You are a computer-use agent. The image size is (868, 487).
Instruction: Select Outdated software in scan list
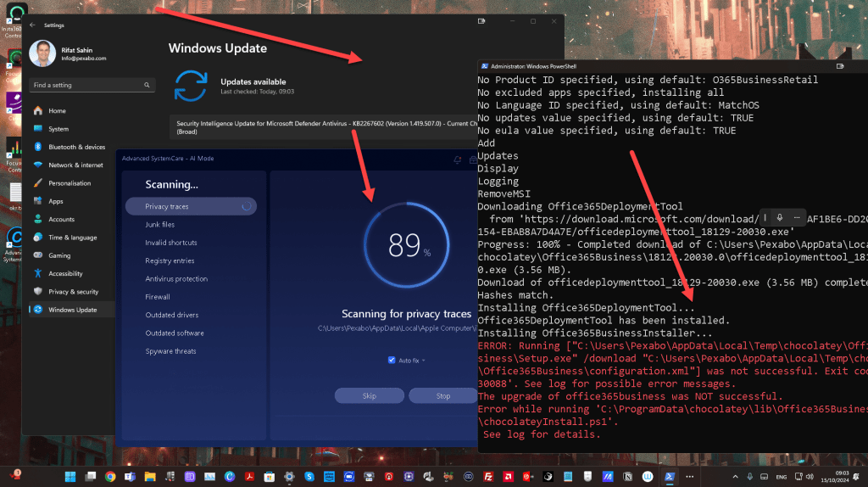175,333
